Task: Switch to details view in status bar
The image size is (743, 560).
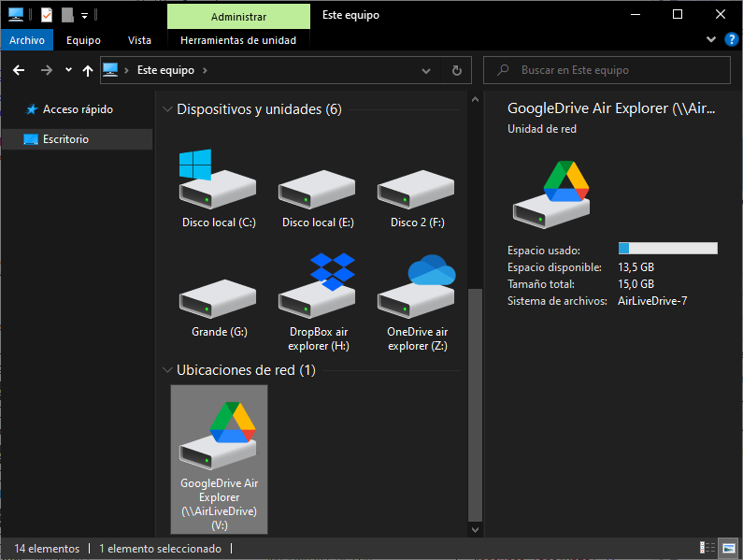Action: coord(707,548)
